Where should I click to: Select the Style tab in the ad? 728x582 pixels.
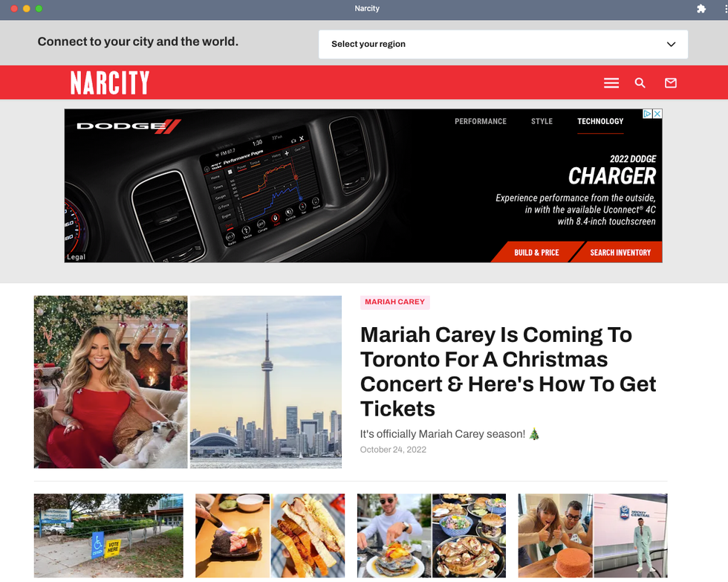tap(542, 121)
